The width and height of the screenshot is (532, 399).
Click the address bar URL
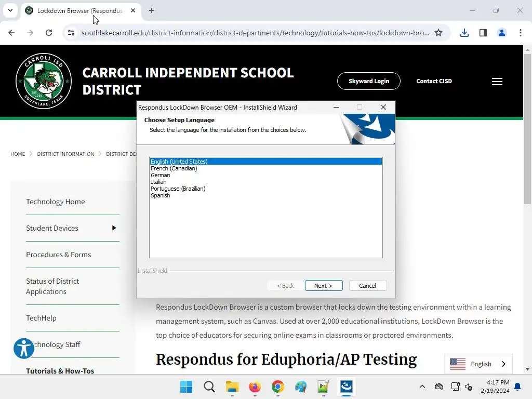[255, 33]
